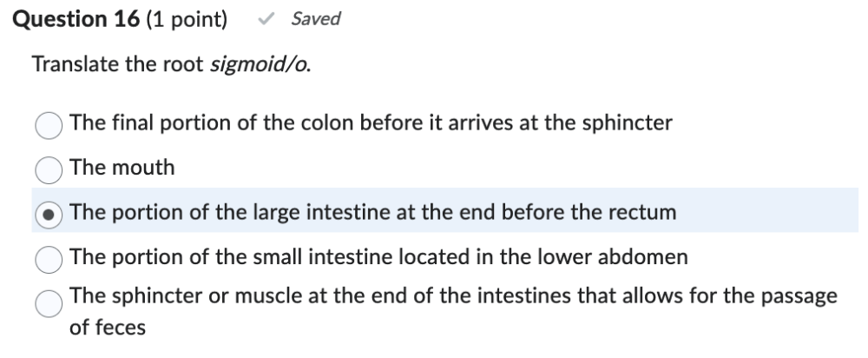Screen dimensions: 868x358
Task: Choose the radio button beside 'The mouth'
Action: [49, 169]
